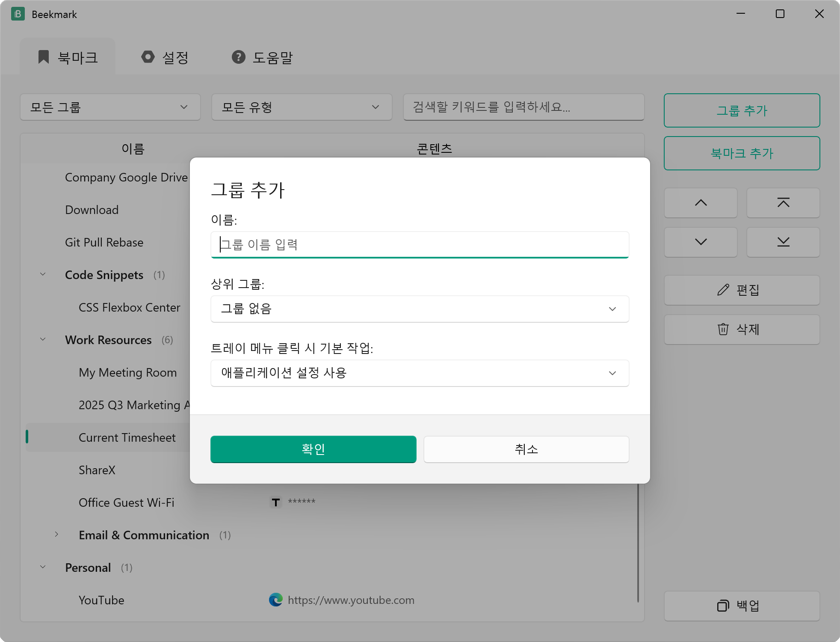Expand the Email & Communication group
Image resolution: width=840 pixels, height=642 pixels.
point(56,534)
